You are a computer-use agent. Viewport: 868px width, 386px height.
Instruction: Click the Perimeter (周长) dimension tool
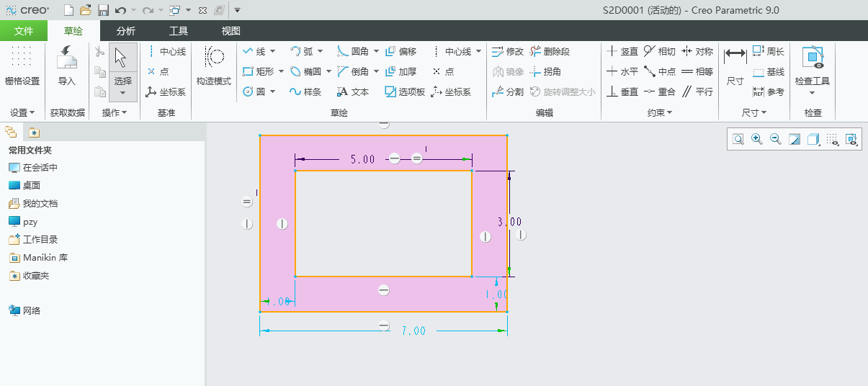[768, 52]
